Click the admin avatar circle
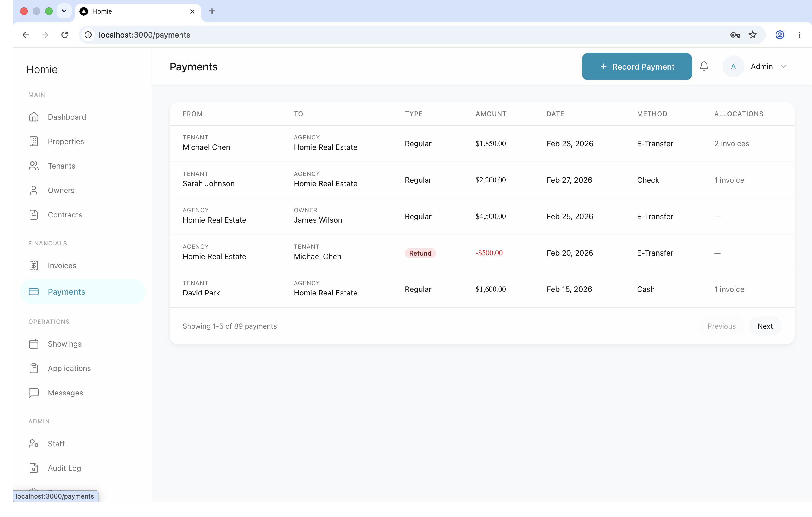 733,66
